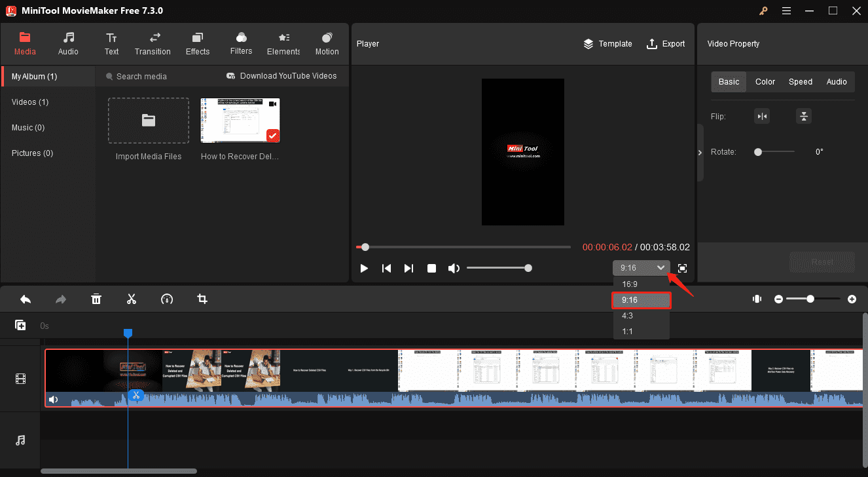Open the speed control icon

(167, 299)
